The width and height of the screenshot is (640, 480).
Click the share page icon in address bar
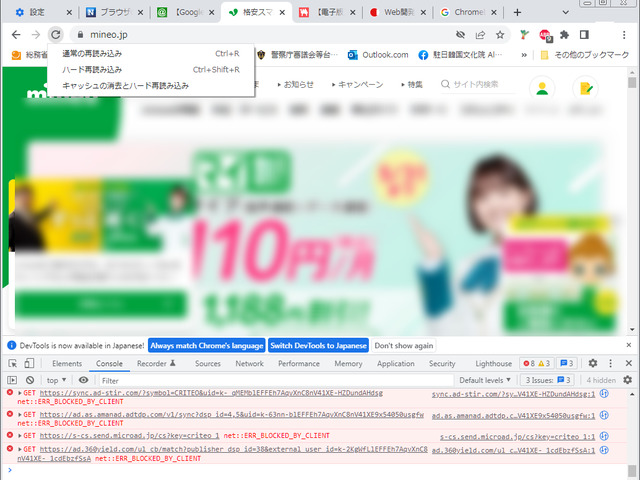(480, 35)
